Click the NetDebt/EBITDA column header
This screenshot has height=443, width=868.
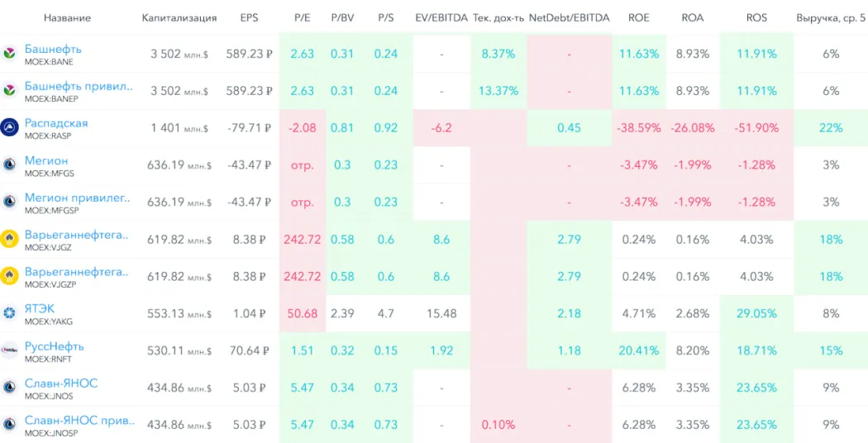point(569,17)
